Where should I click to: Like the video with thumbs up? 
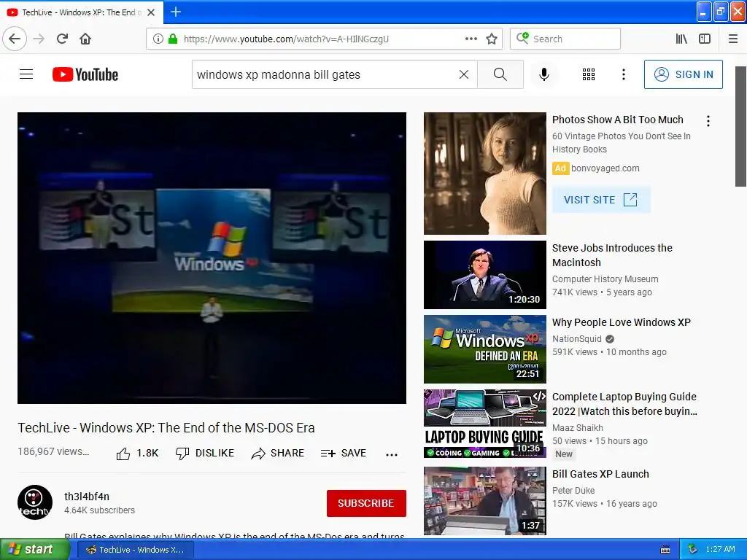(137, 454)
